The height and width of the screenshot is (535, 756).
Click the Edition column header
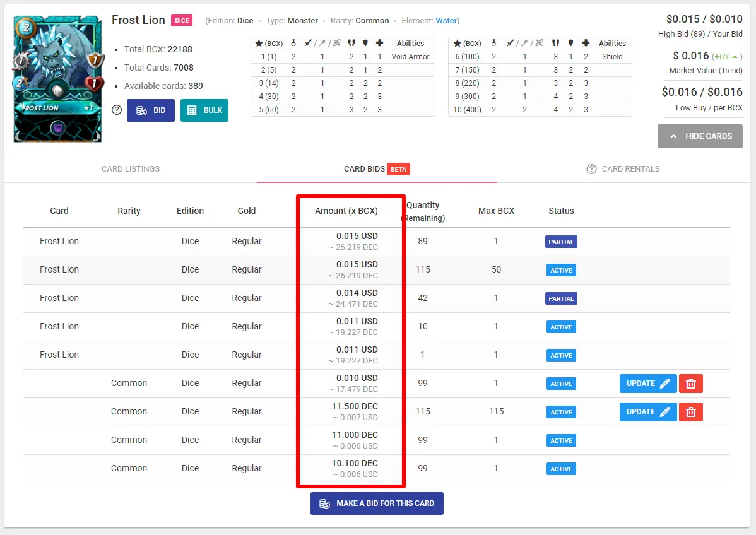(x=190, y=211)
